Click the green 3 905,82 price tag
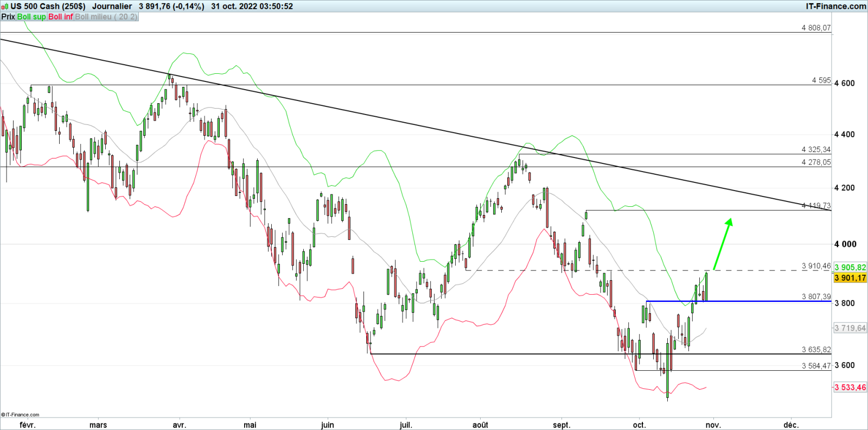 click(x=850, y=267)
